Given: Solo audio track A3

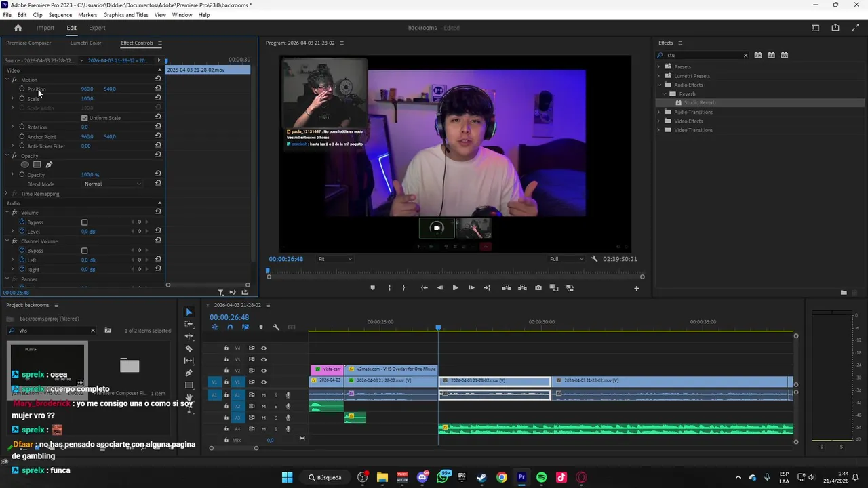Looking at the screenshot, I should point(275,418).
